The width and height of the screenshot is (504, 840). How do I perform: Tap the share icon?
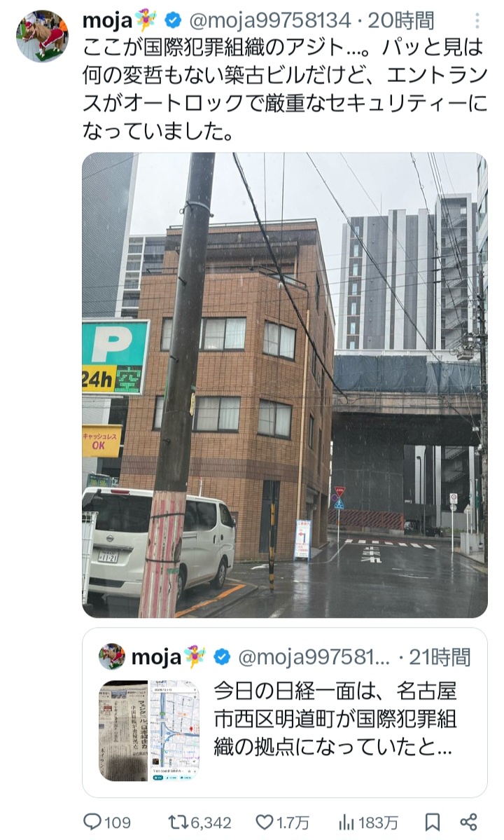[x=469, y=822]
